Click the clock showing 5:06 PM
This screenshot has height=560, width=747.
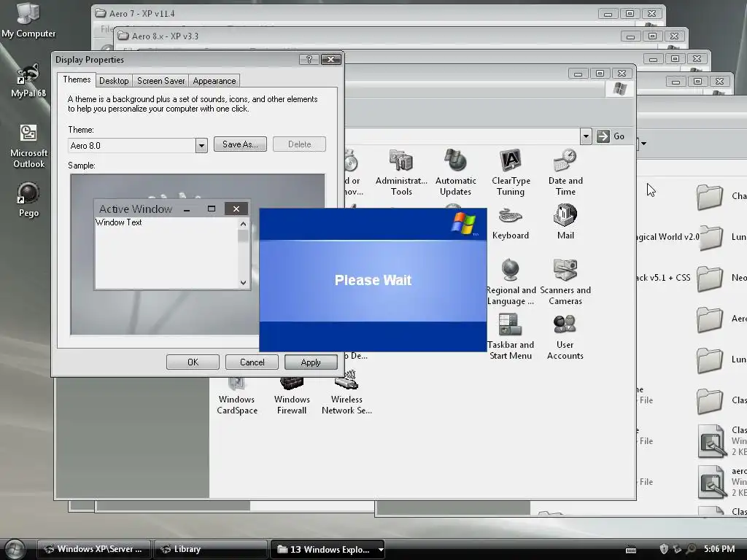pos(719,549)
